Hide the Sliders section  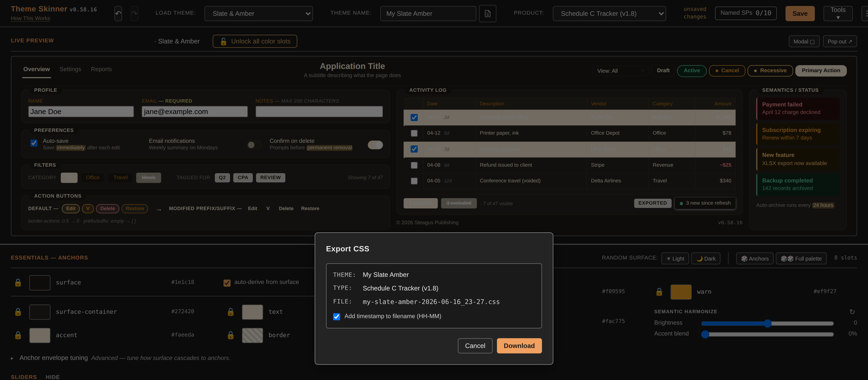(53, 377)
